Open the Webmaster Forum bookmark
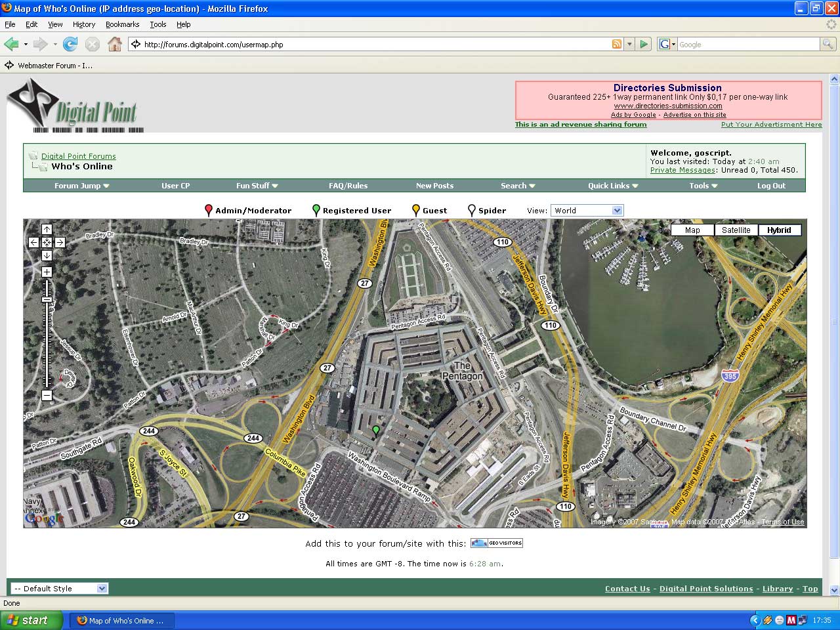840x630 pixels. [49, 65]
